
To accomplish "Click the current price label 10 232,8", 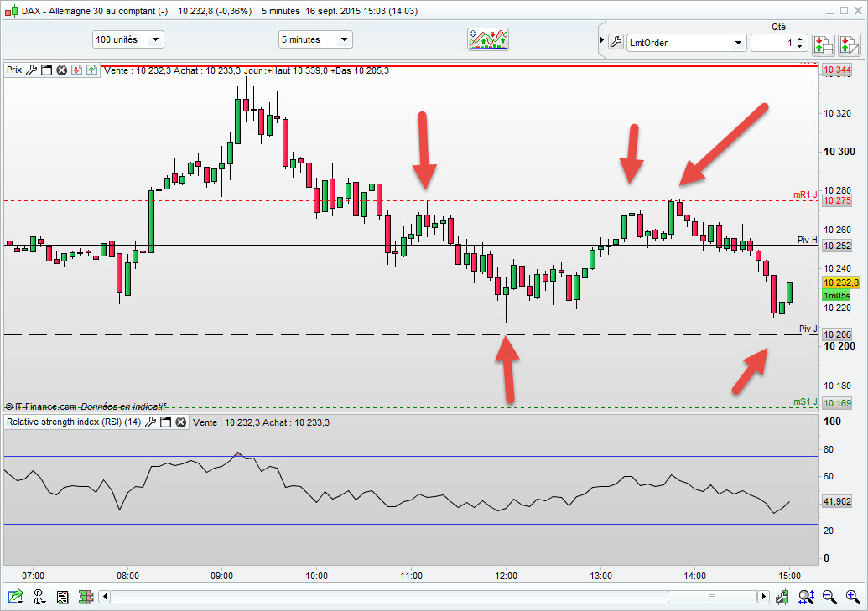I will coord(841,282).
